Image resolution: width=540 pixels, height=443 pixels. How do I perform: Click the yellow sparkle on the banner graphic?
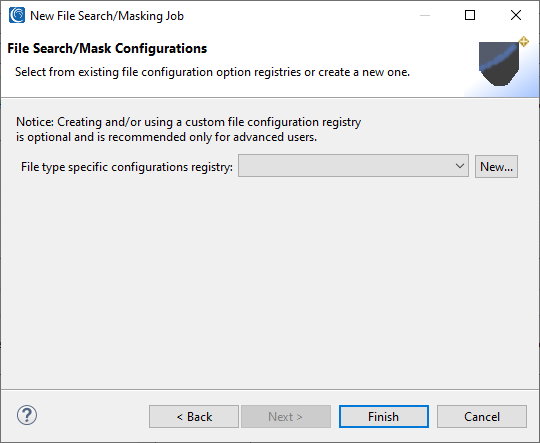pos(523,42)
